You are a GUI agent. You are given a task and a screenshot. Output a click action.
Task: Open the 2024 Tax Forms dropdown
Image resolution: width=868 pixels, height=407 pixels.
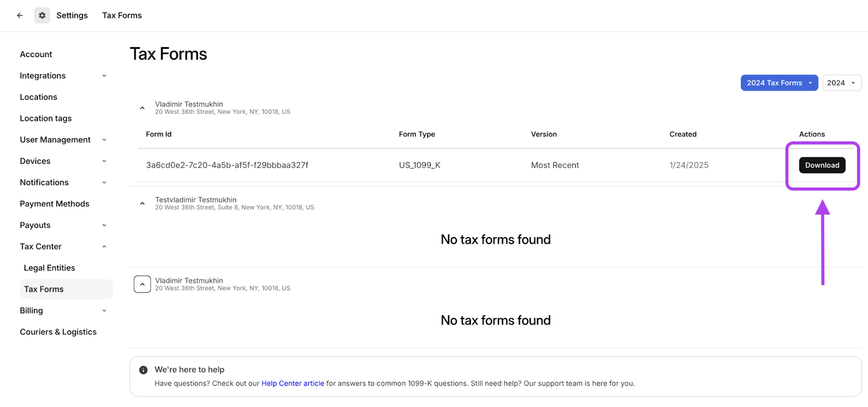click(779, 83)
